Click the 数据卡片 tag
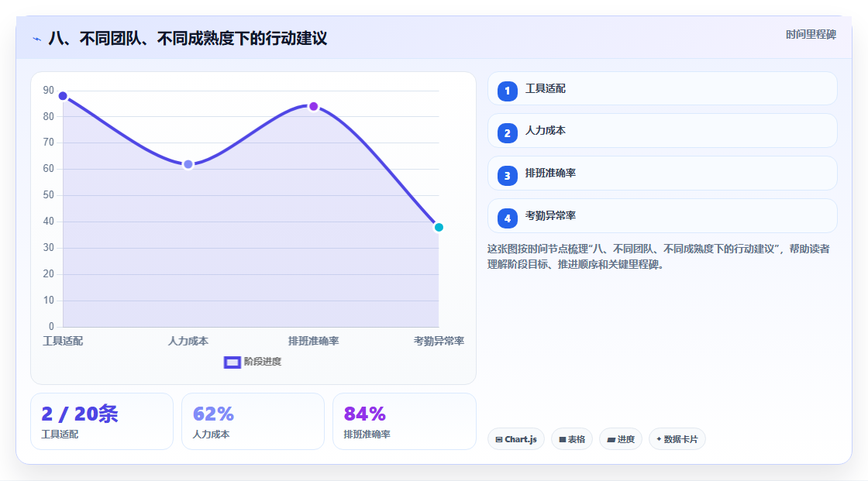This screenshot has height=481, width=868. (677, 439)
